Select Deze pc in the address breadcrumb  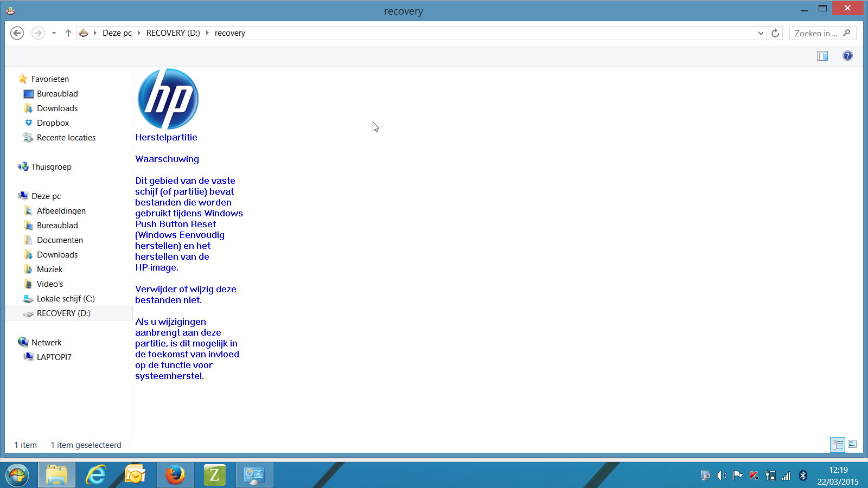(117, 33)
